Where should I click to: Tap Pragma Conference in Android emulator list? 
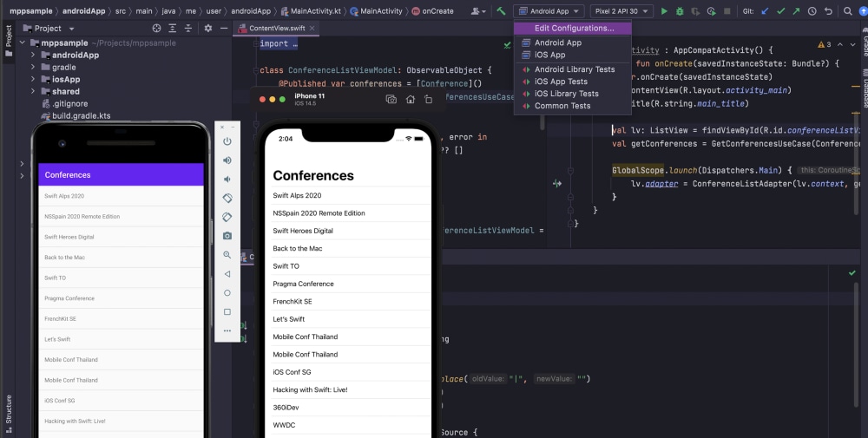pos(121,298)
